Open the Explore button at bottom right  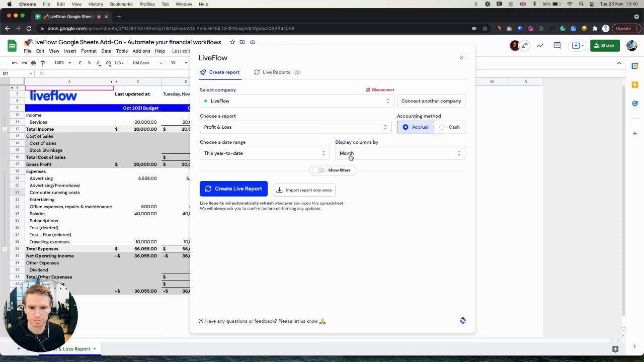coord(615,349)
